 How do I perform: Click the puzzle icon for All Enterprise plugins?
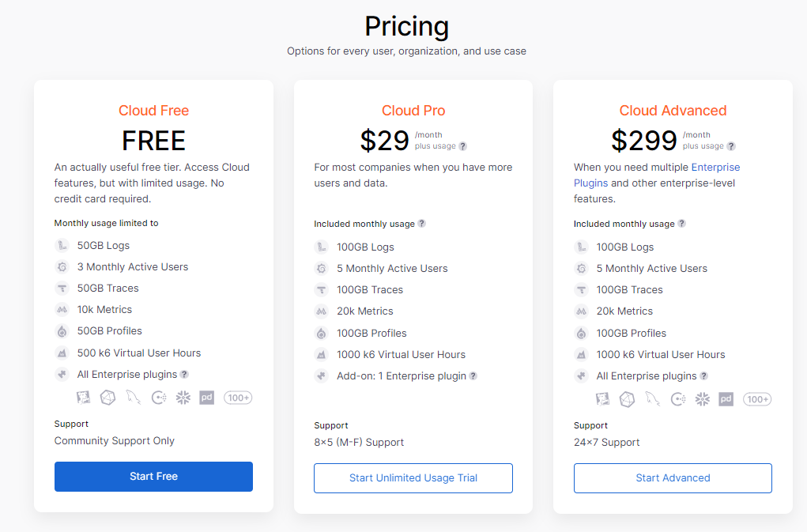(62, 374)
